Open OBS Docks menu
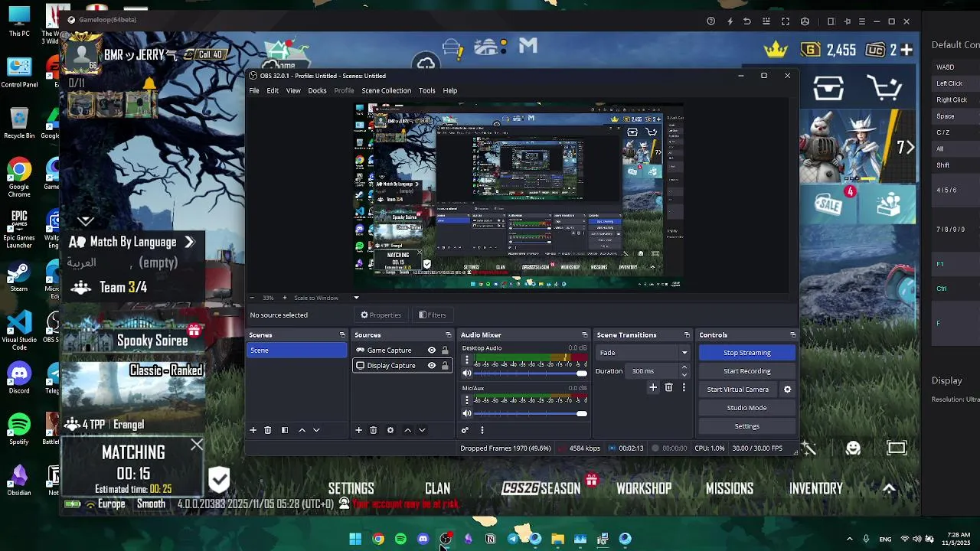This screenshot has width=980, height=551. click(317, 91)
